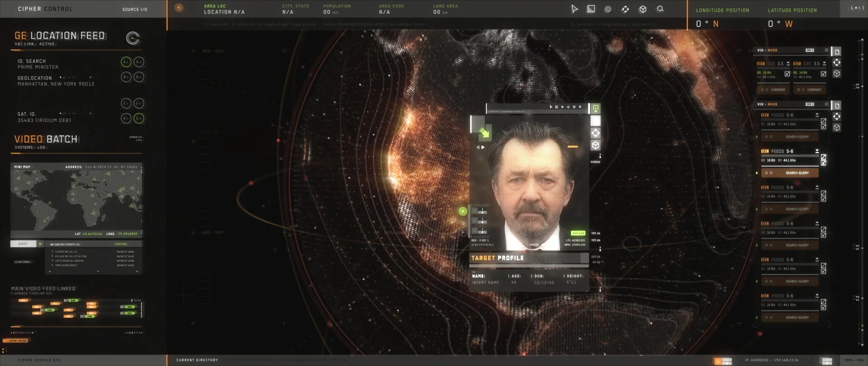Viewport: 868px width, 366px height.
Task: Toggle the B.1 circle indicator
Action: point(126,77)
